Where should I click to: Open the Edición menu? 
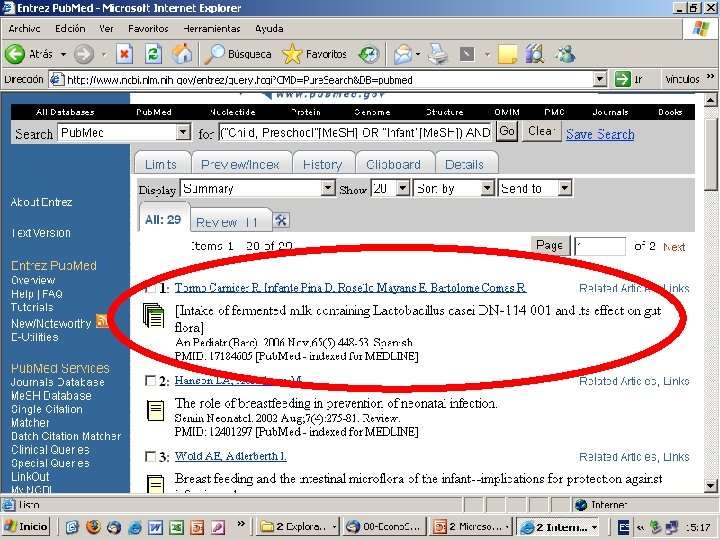coord(70,28)
